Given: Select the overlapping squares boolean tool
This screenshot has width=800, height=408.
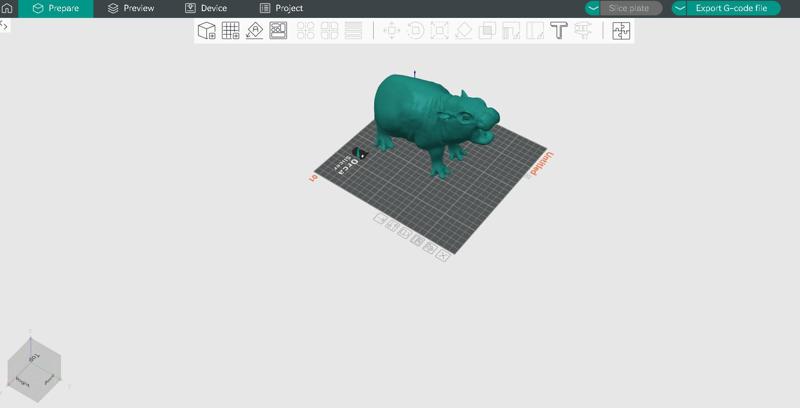Looking at the screenshot, I should coord(487,31).
